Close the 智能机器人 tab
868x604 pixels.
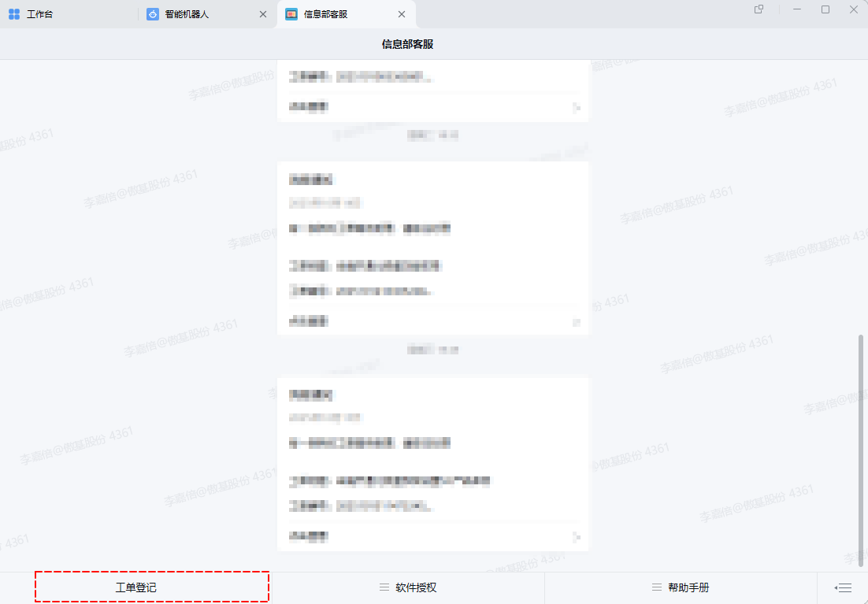pyautogui.click(x=263, y=14)
